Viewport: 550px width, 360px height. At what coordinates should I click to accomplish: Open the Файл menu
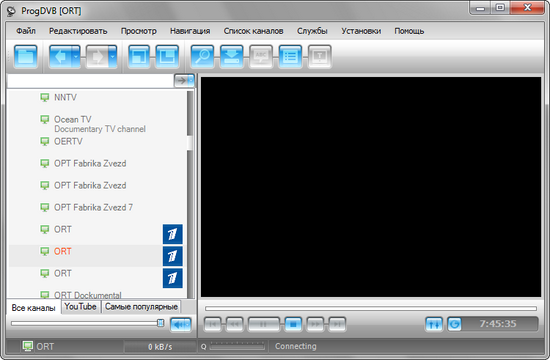(x=26, y=31)
